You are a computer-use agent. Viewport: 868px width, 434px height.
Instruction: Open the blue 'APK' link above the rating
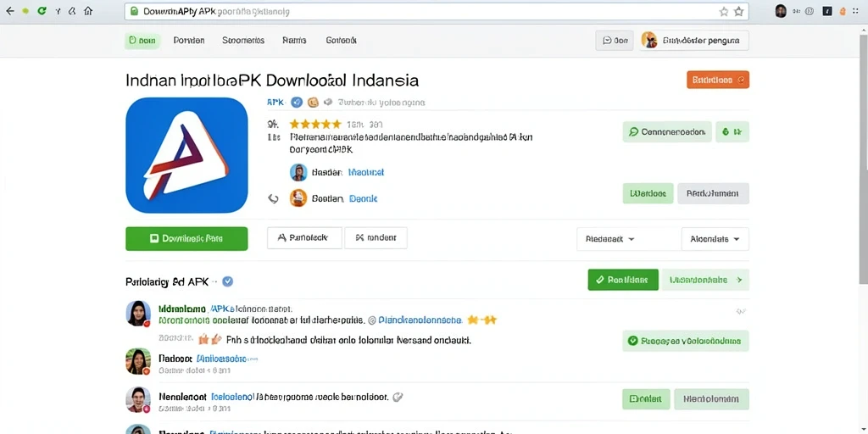click(275, 102)
